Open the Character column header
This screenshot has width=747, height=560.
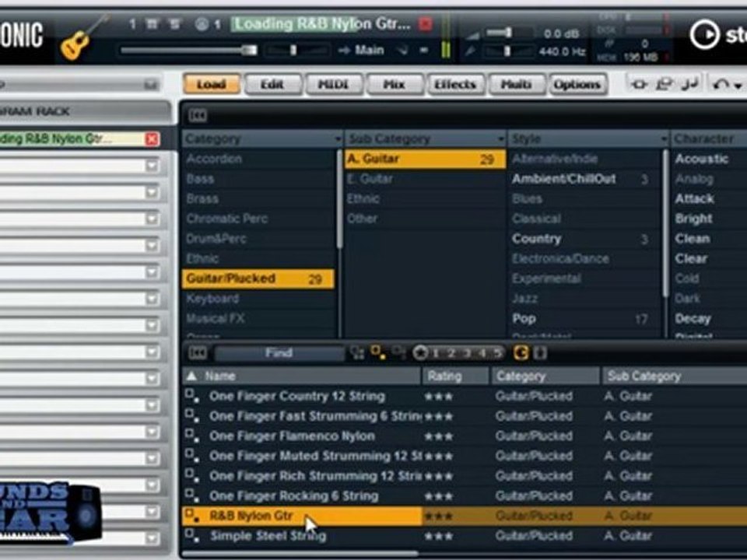click(x=709, y=139)
